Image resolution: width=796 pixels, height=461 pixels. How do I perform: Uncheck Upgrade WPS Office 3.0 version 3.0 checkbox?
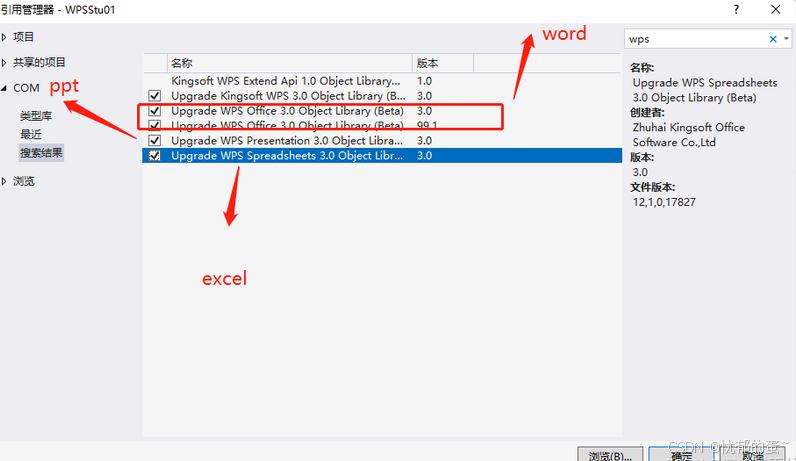pos(155,111)
